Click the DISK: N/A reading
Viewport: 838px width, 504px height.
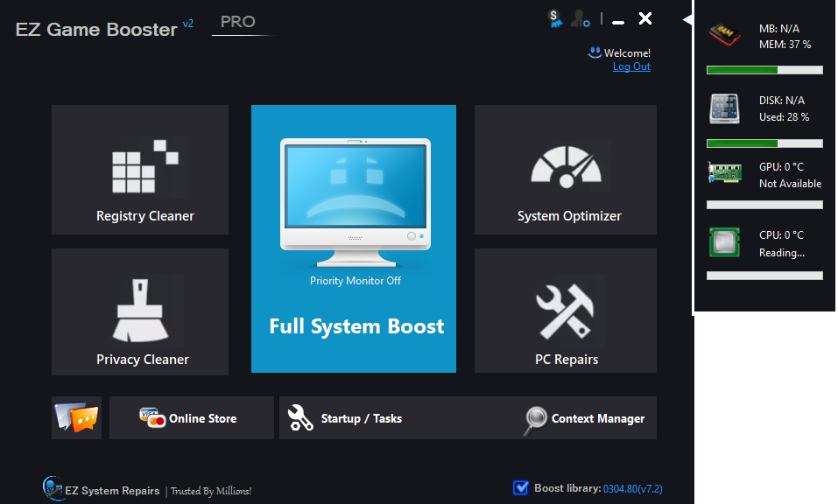point(782,101)
